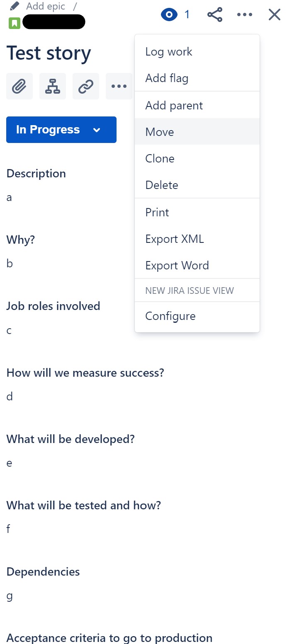The image size is (287, 644).
Task: Open the top-right more actions ellipsis
Action: 245,15
